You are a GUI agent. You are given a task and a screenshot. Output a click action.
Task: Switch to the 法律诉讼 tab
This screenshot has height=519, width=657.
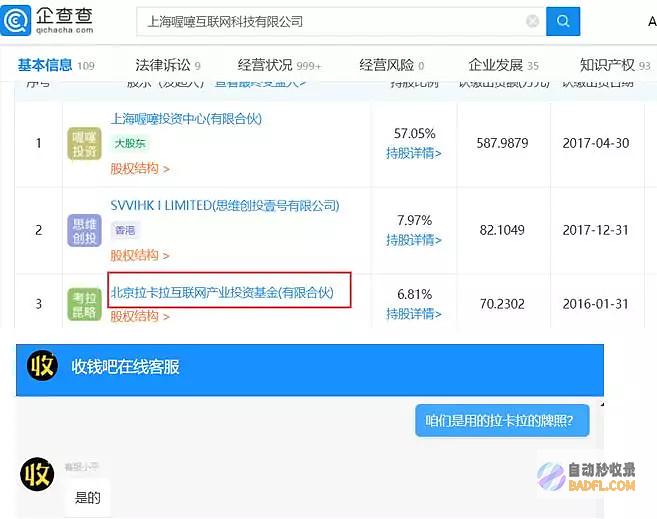point(168,65)
